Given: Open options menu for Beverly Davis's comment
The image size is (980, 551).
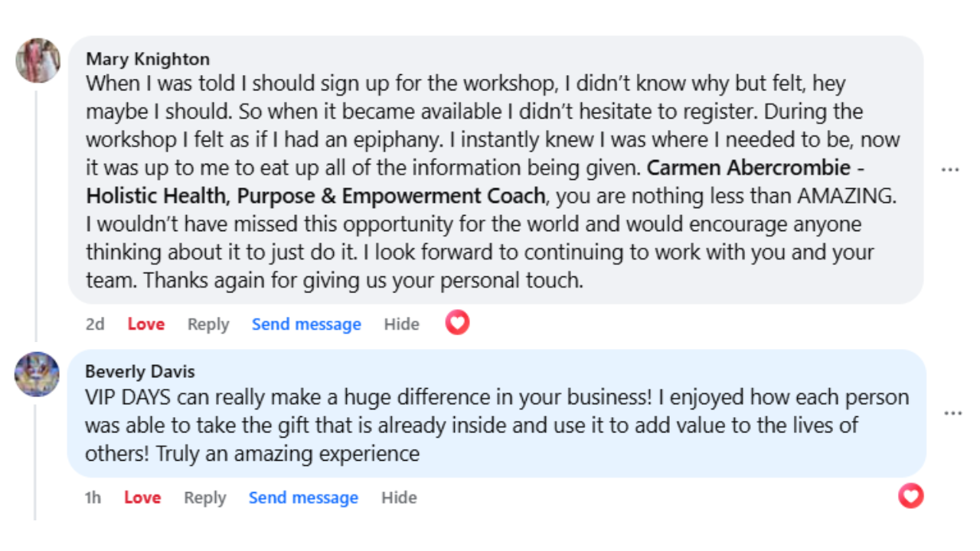Looking at the screenshot, I should pos(952,413).
